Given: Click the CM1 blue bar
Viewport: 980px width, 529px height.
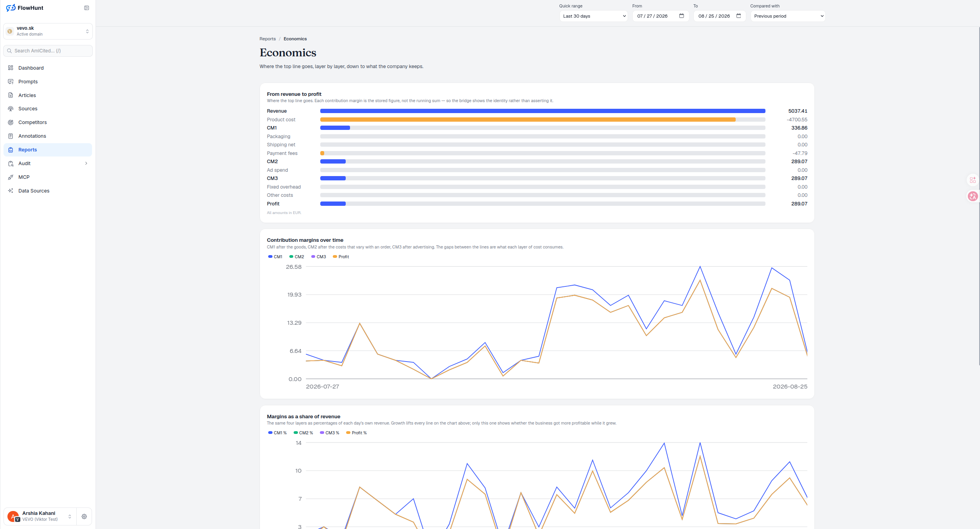Looking at the screenshot, I should coord(335,128).
